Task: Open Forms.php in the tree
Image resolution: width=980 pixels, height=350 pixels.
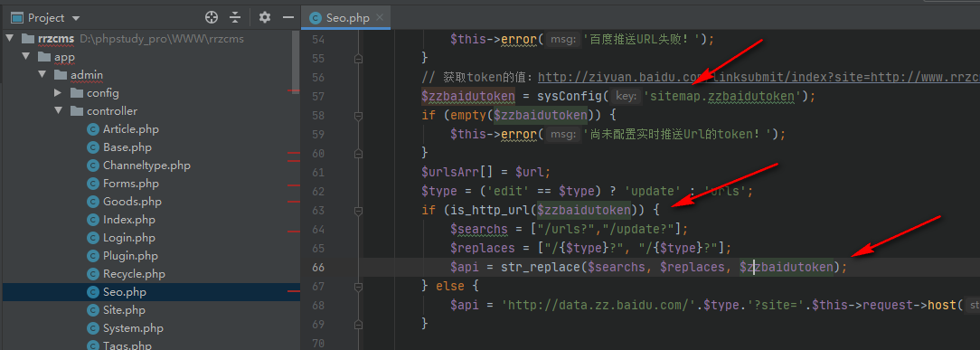Action: point(130,184)
